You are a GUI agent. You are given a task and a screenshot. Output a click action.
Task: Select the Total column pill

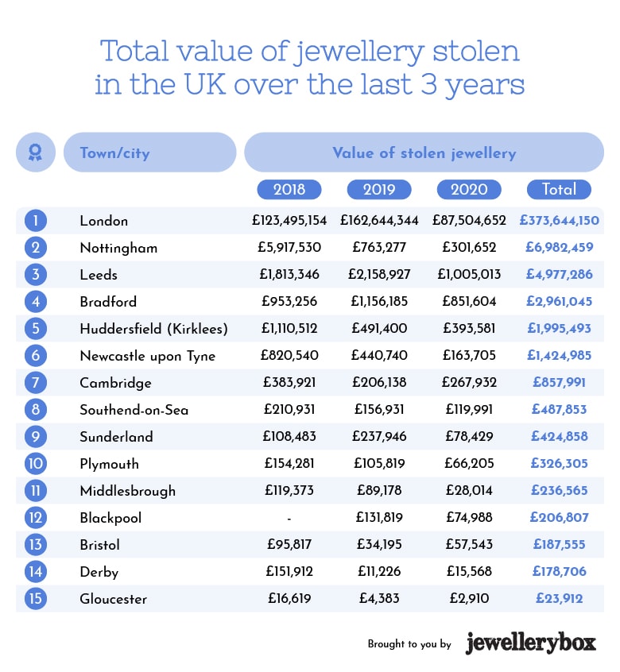click(559, 190)
